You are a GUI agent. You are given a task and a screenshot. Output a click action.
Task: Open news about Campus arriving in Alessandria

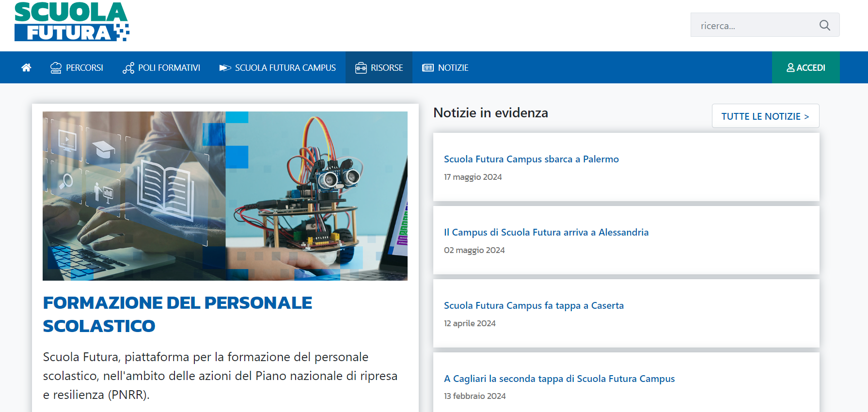pyautogui.click(x=546, y=232)
